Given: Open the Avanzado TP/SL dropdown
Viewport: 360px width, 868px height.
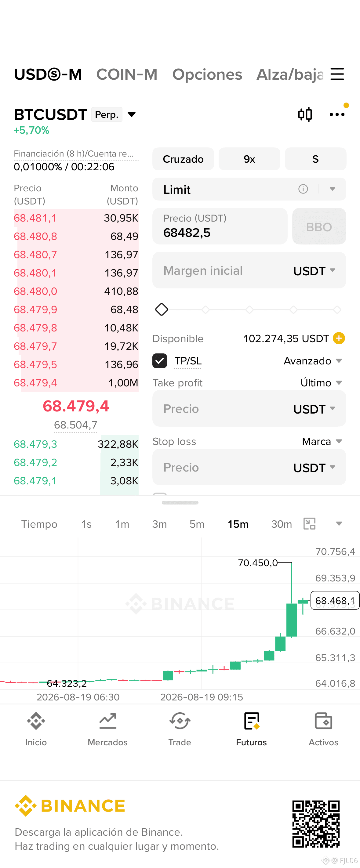Looking at the screenshot, I should point(313,361).
